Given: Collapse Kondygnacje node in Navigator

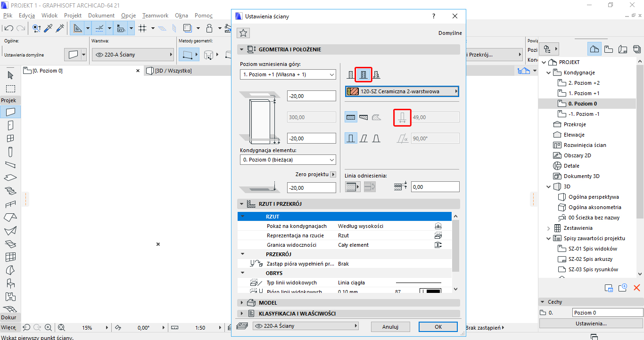Looking at the screenshot, I should point(548,73).
